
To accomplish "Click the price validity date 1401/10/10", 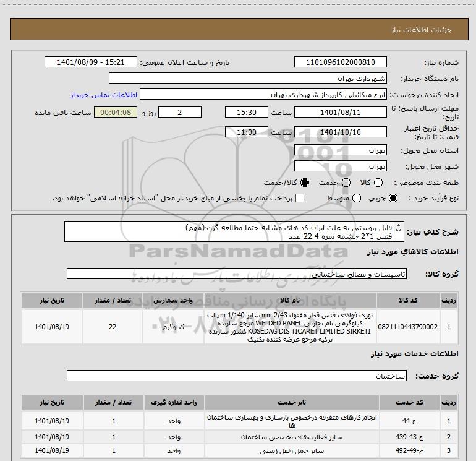I will click(340, 132).
